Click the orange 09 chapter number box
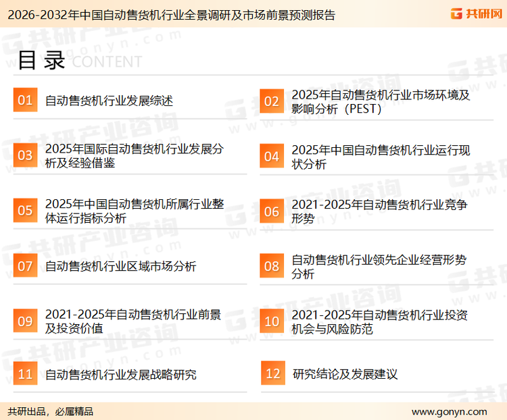507x420 pixels. 25,321
